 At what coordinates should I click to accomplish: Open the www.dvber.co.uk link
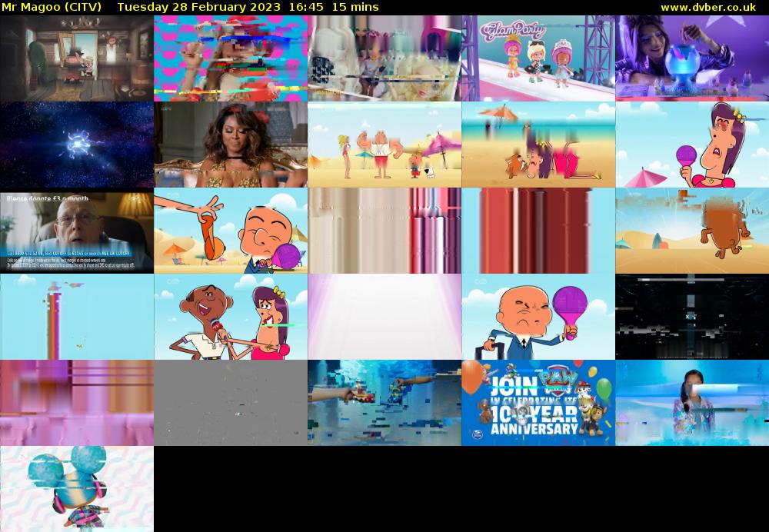click(x=708, y=8)
